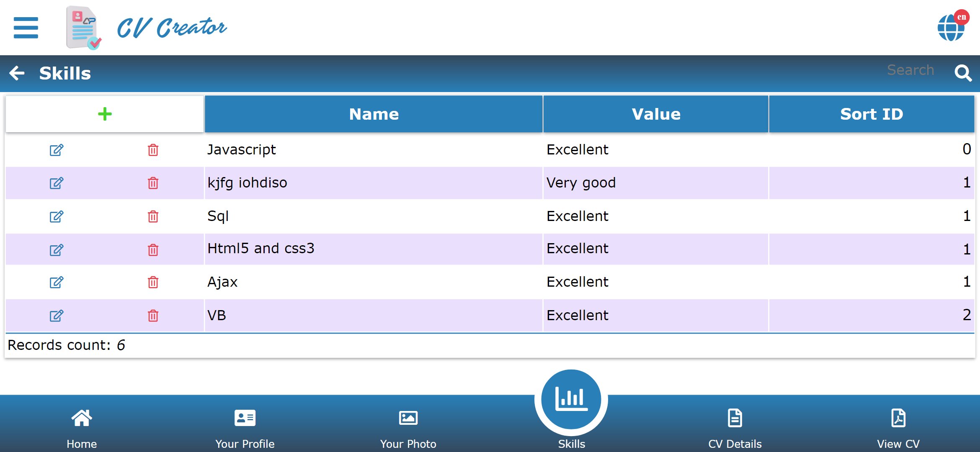Screen dimensions: 980x452
Task: Go back using the arrow icon
Action: (17, 73)
